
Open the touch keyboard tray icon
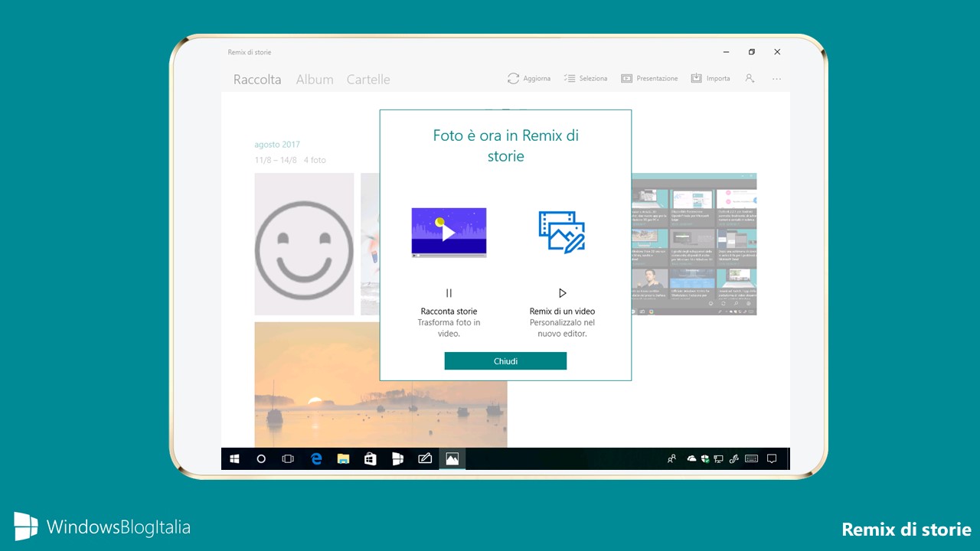751,459
